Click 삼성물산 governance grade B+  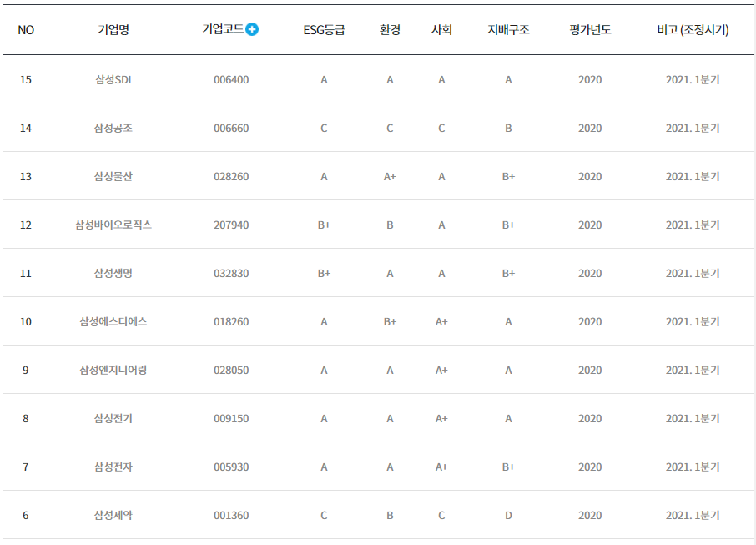pyautogui.click(x=508, y=177)
